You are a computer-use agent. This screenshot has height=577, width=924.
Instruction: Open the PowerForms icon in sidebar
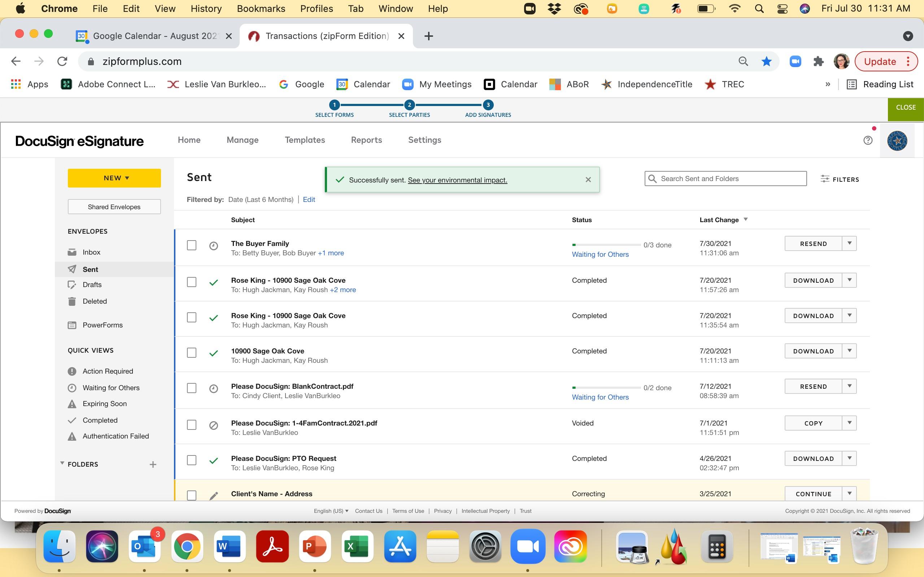pos(72,325)
